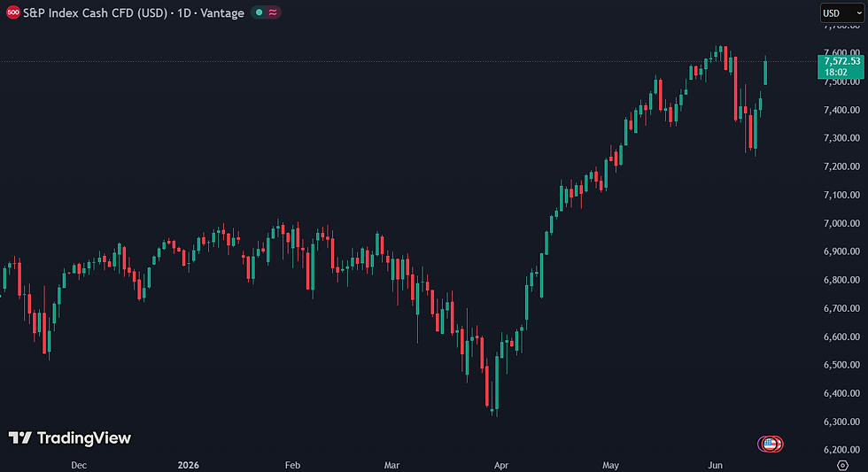Click the Mar label on time axis
This screenshot has width=868, height=472.
391,465
